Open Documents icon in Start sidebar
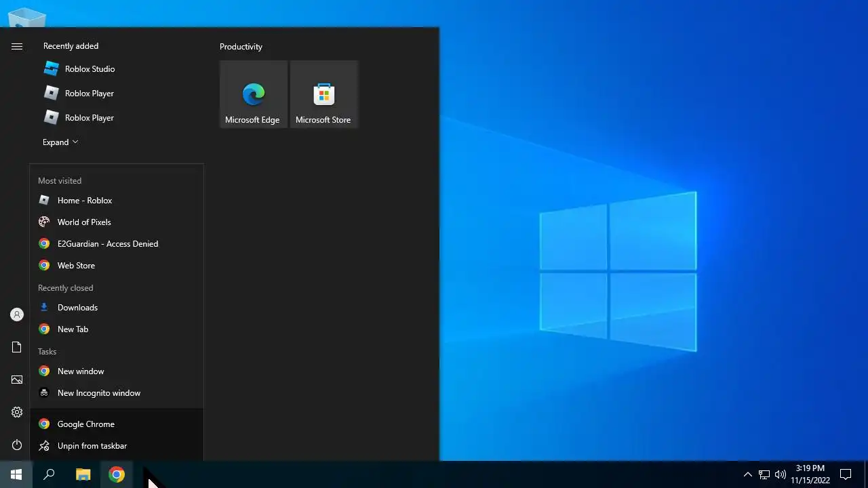The image size is (868, 488). (x=17, y=347)
